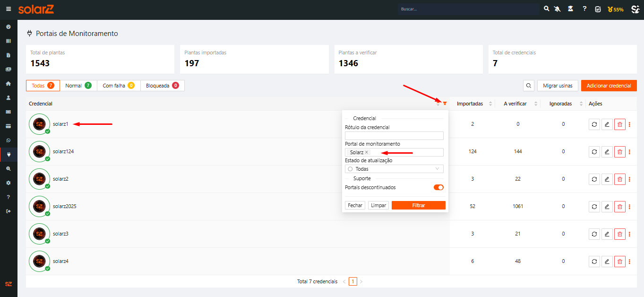The width and height of the screenshot is (644, 297).
Task: Select page 1 in pagination
Action: 353,281
